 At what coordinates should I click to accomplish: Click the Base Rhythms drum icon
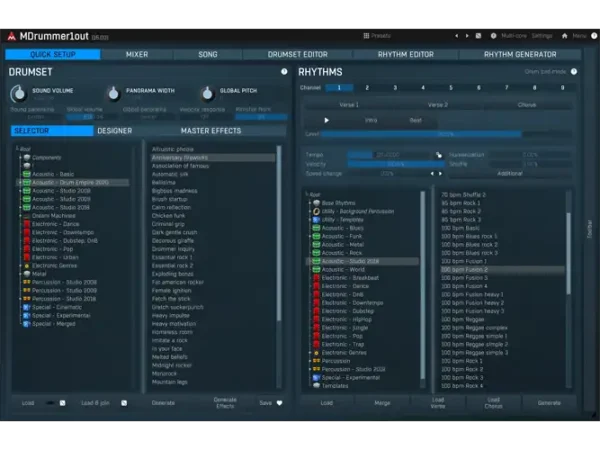coord(316,203)
